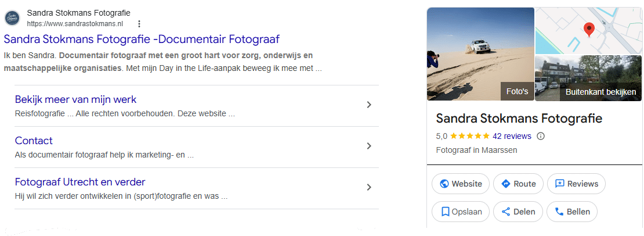Expand the Contact sitelink chevron
Viewport: 644px width, 236px height.
[x=369, y=146]
